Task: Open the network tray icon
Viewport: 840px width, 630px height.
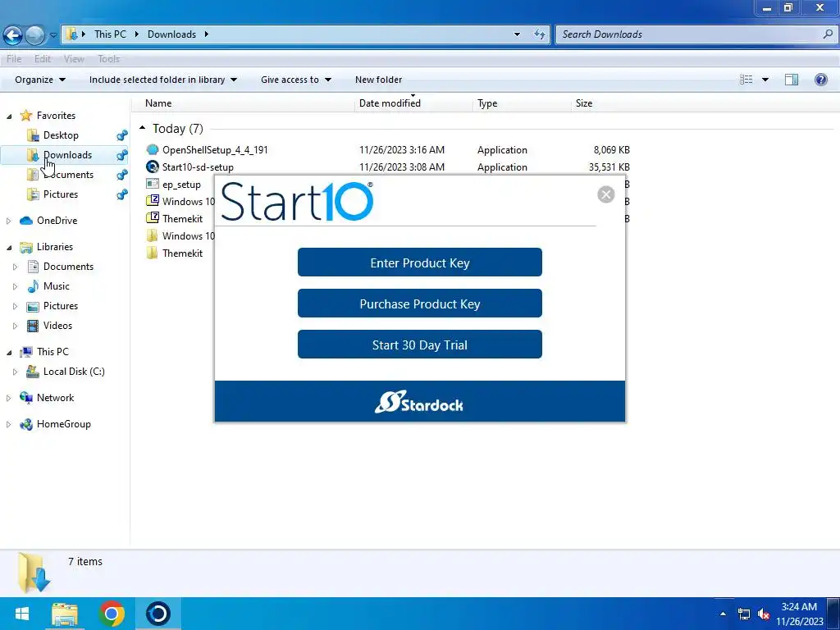Action: tap(744, 614)
